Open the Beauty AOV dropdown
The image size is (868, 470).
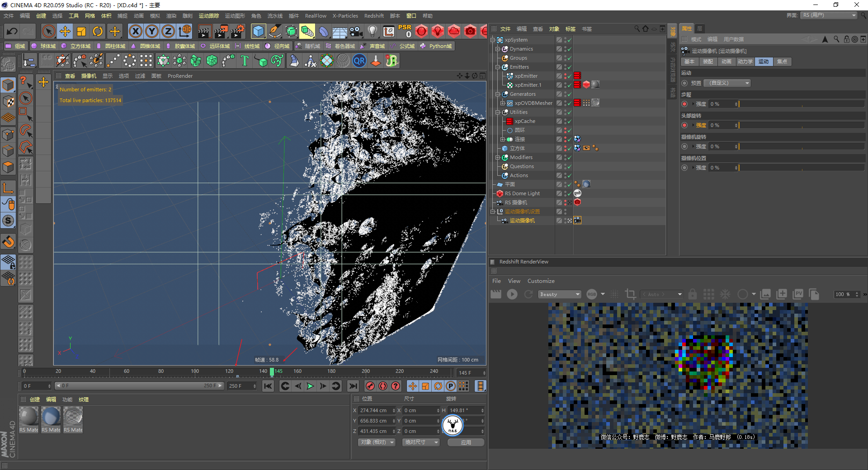[x=560, y=294]
